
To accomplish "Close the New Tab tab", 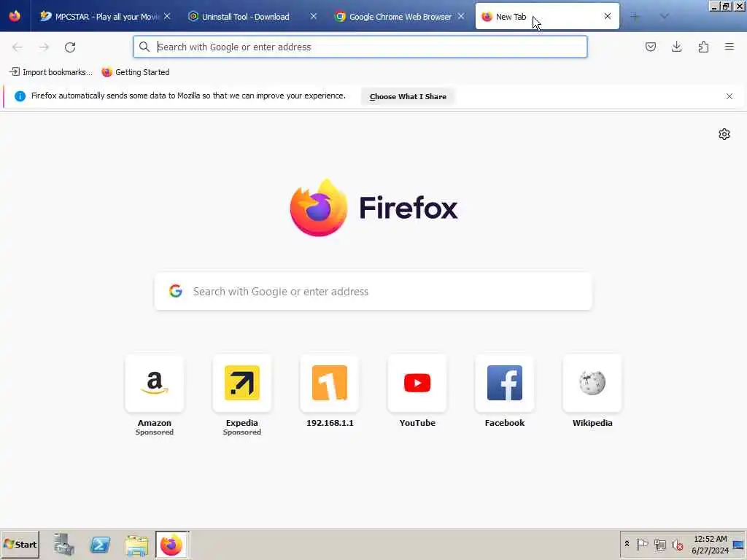I will coord(608,16).
